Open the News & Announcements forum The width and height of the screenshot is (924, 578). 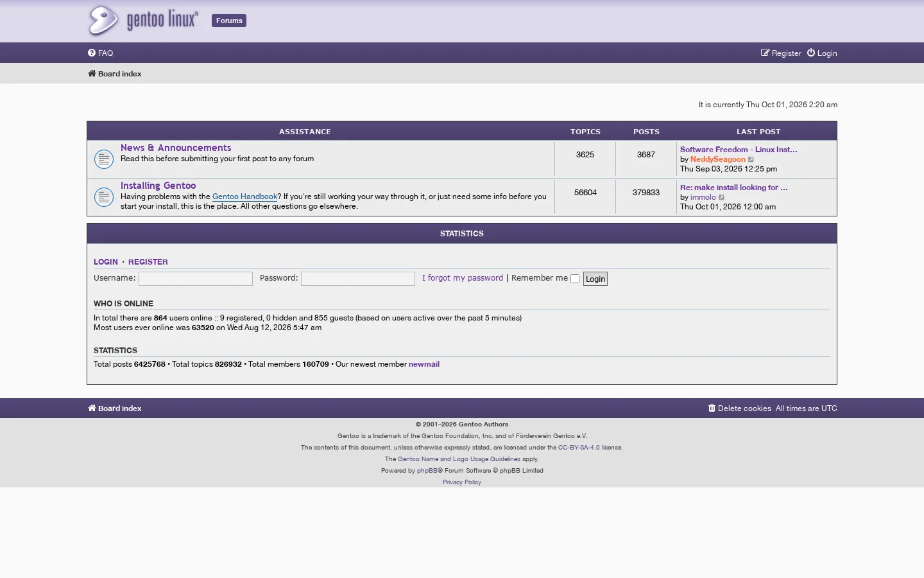click(x=176, y=148)
